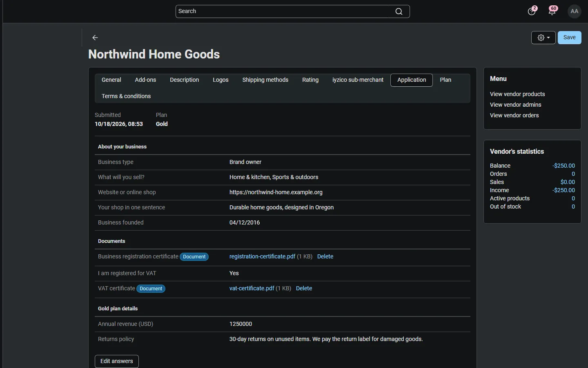Open the Logos tab
This screenshot has height=368, width=588.
click(x=220, y=80)
